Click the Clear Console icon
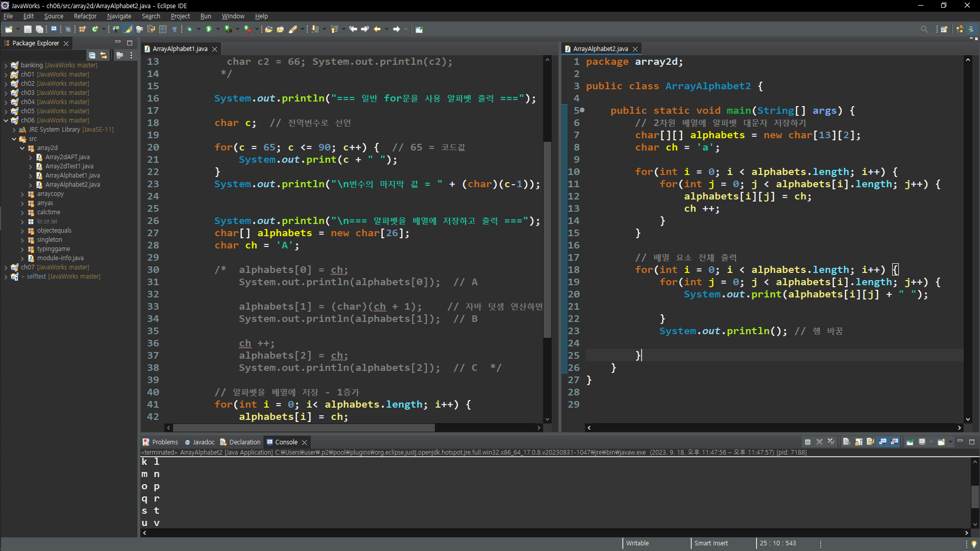 (x=846, y=442)
